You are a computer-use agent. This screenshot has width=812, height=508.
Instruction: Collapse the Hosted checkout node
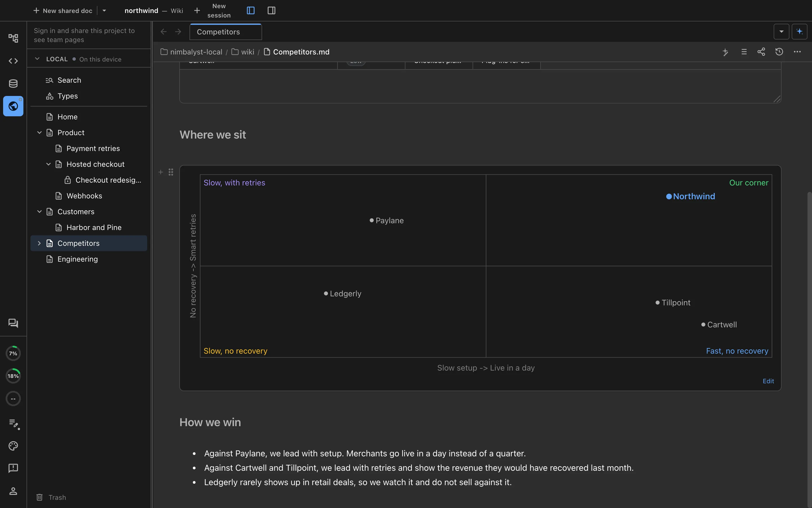point(48,164)
